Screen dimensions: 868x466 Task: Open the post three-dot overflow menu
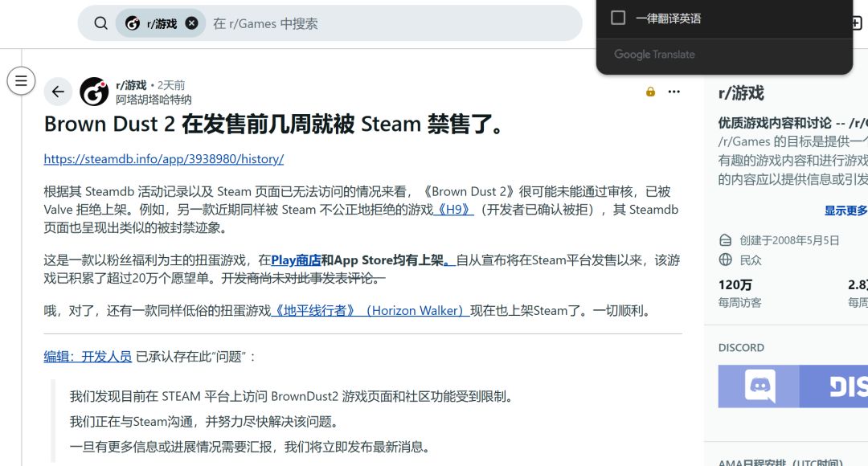click(674, 92)
